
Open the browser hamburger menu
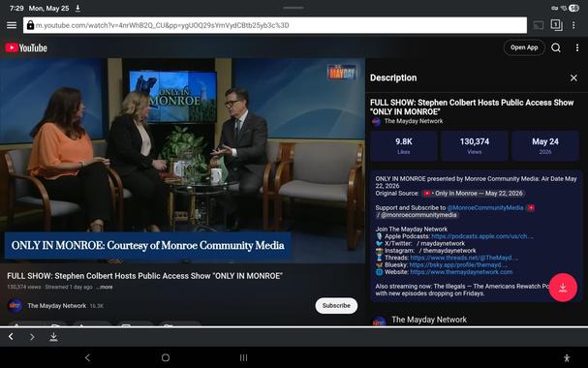pyautogui.click(x=12, y=25)
